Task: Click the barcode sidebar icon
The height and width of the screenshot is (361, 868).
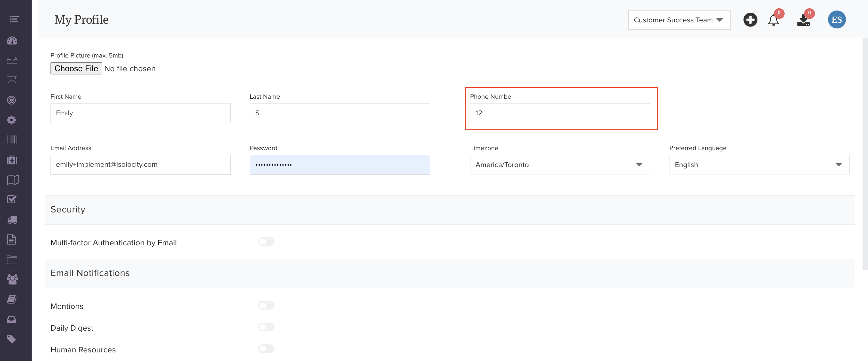Action: [x=12, y=140]
